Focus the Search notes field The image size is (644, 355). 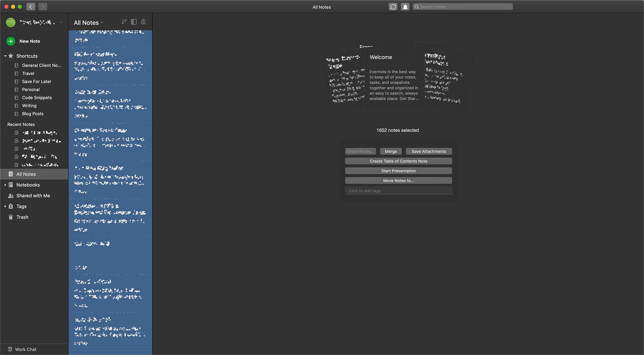(463, 7)
